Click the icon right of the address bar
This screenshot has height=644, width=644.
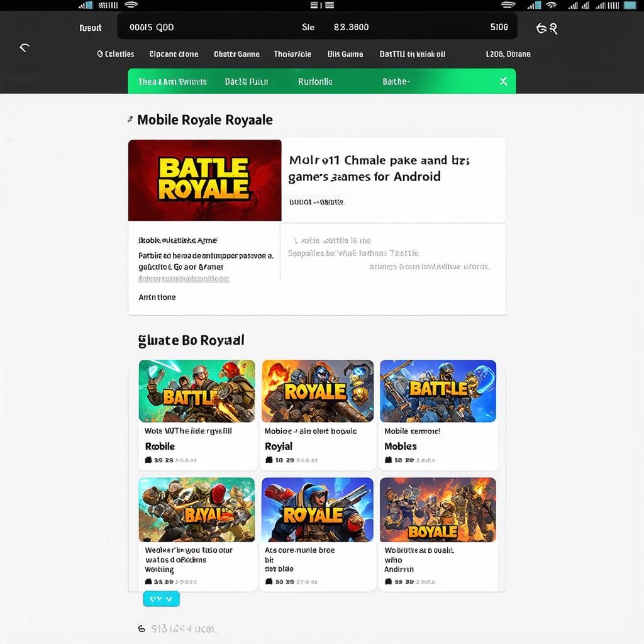(x=546, y=28)
